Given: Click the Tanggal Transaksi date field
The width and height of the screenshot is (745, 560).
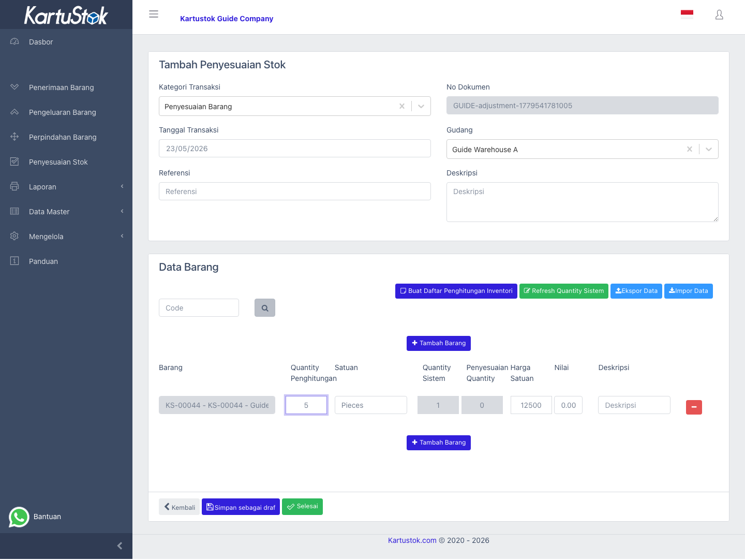Looking at the screenshot, I should pos(295,149).
